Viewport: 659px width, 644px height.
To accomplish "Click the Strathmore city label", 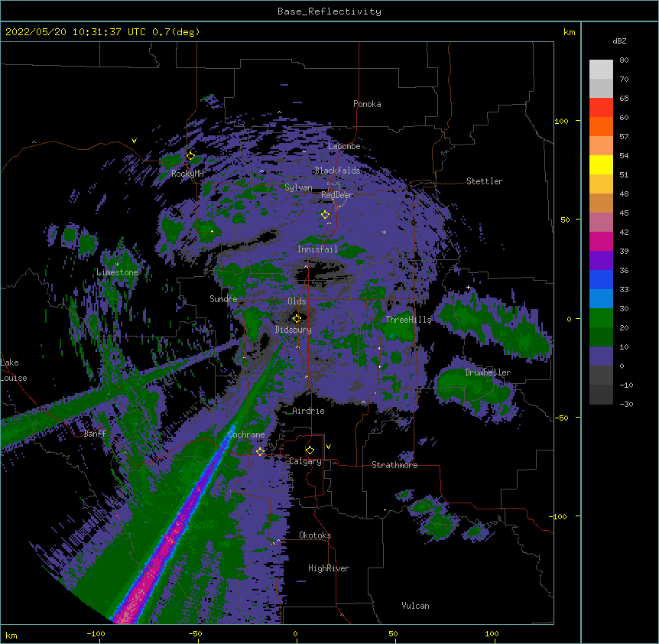I will [x=394, y=465].
